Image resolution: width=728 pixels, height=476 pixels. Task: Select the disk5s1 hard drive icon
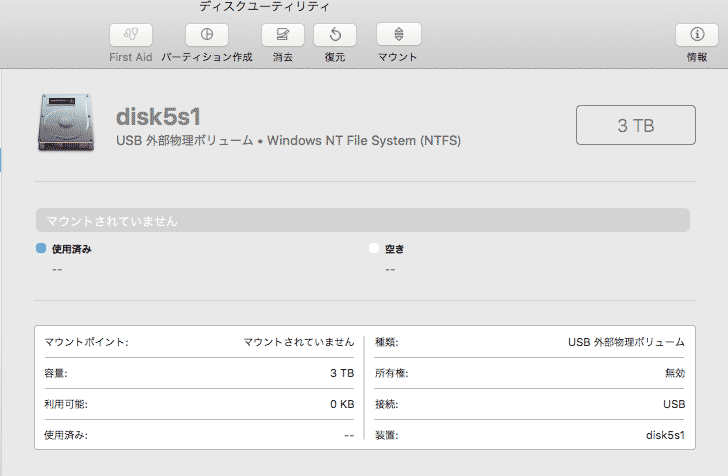pos(65,122)
